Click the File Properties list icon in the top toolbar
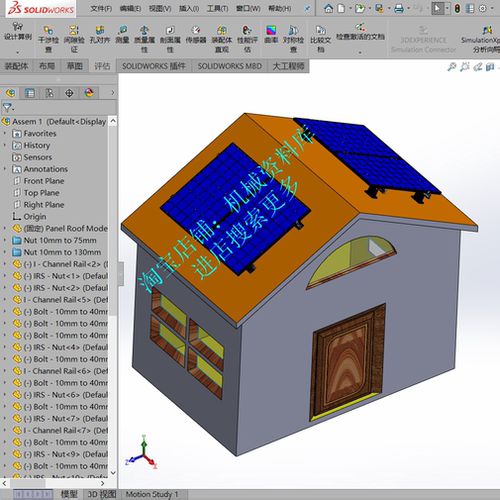This screenshot has height=500, width=500. click(x=470, y=8)
